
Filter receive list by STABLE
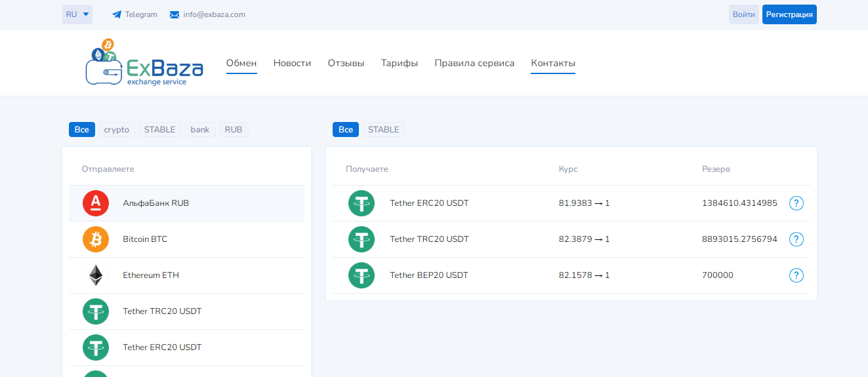(x=384, y=130)
